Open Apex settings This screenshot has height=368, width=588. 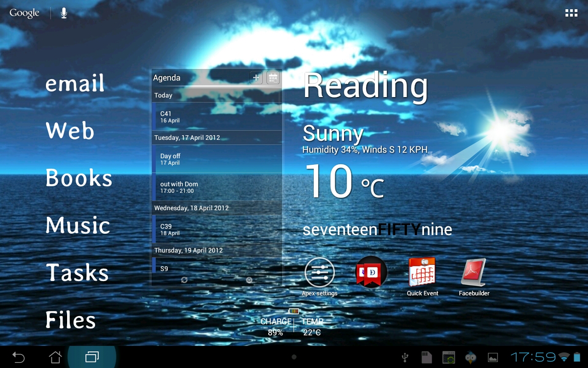click(x=319, y=273)
